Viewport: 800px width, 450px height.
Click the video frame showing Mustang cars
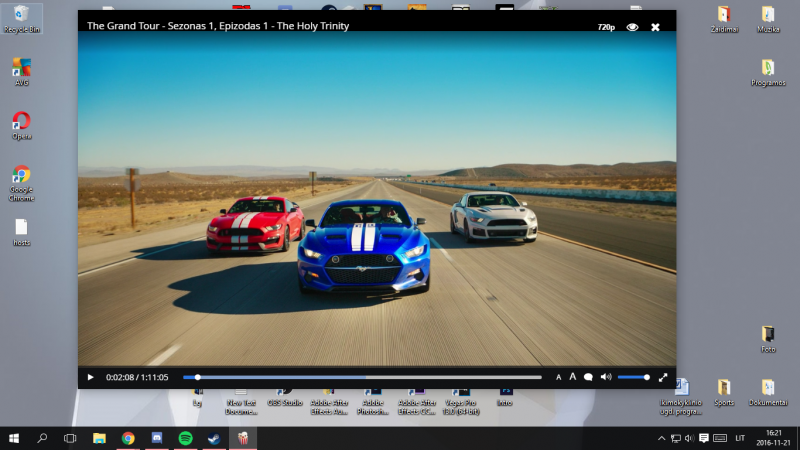[x=377, y=198]
